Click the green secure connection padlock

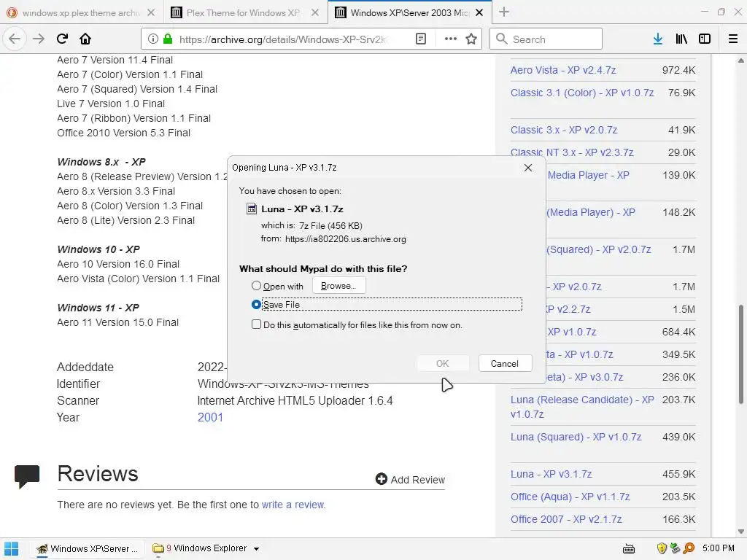[x=168, y=39]
